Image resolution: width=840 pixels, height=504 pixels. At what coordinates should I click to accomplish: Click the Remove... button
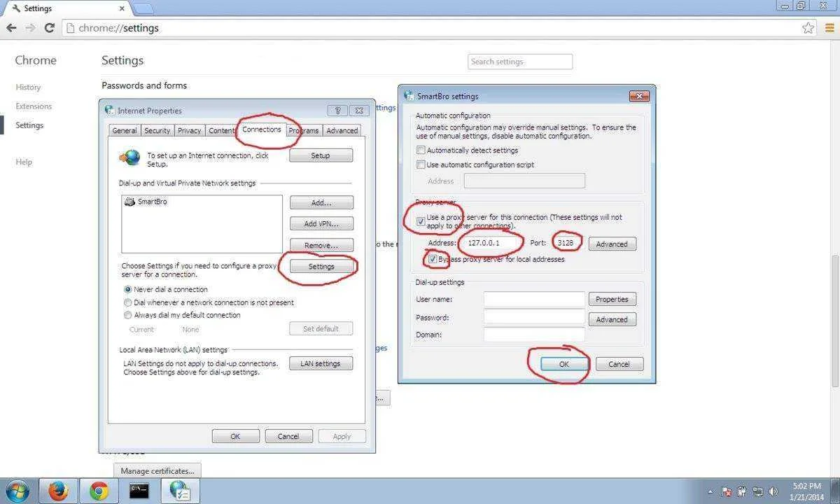321,246
